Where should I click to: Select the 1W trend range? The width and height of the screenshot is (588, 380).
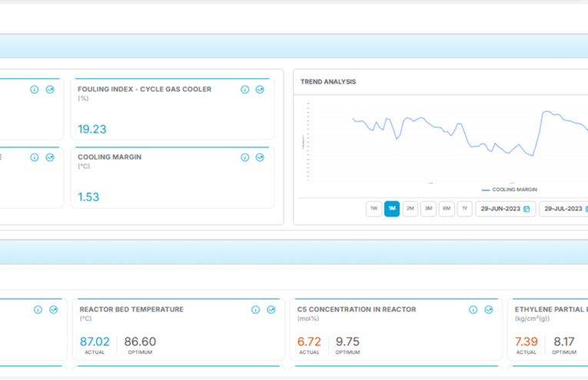(x=374, y=209)
